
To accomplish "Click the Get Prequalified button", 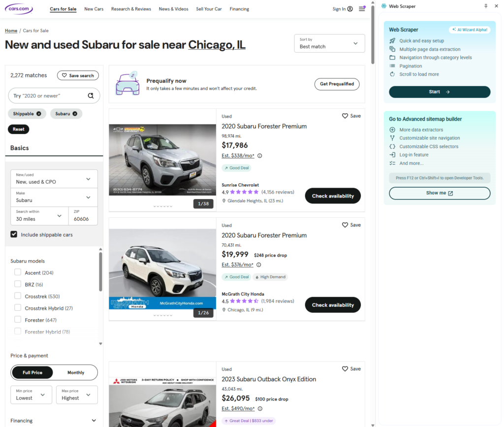I will coord(337,84).
